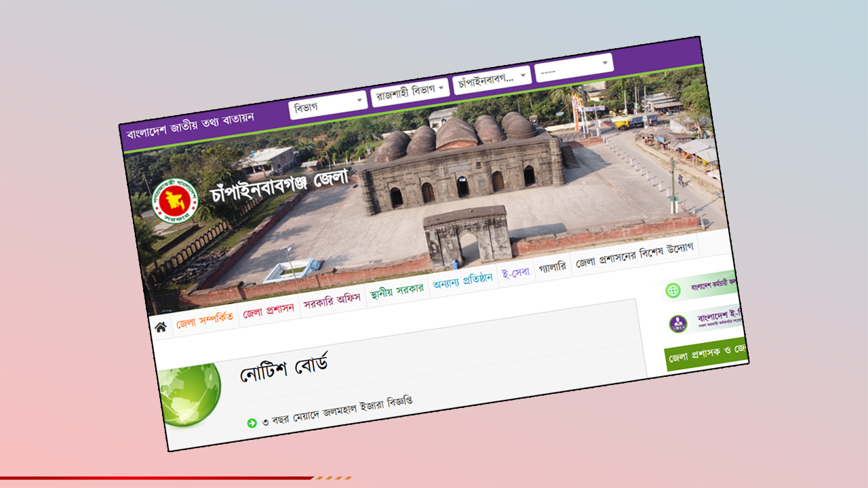868x488 pixels.
Task: Open the রাজশাহী বিভাগ dropdown
Action: pos(408,89)
